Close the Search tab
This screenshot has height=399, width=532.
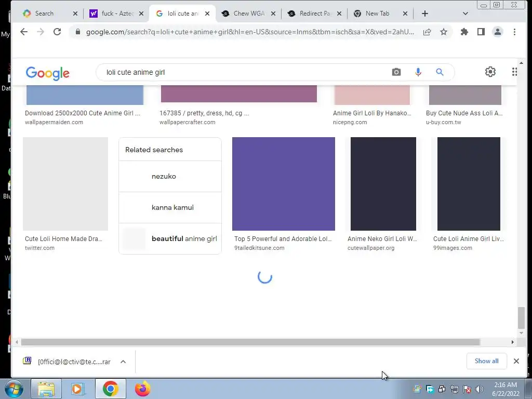click(x=75, y=14)
